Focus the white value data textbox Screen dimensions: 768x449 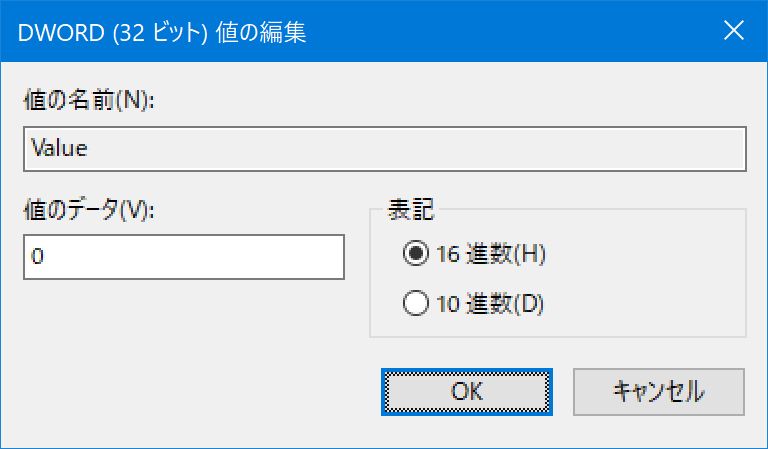click(x=184, y=257)
